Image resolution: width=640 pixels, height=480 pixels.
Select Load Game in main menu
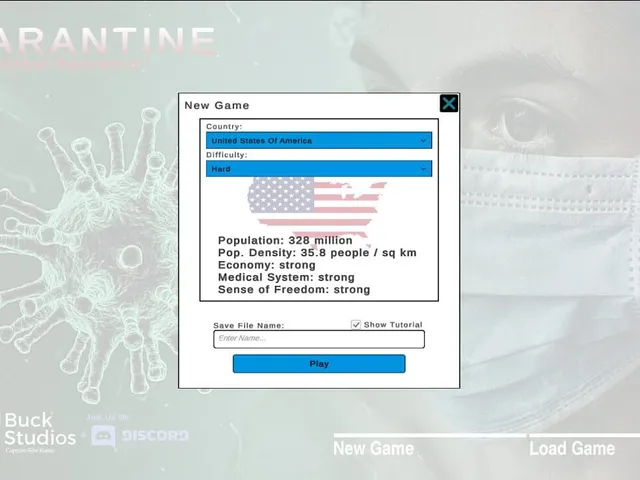(572, 449)
